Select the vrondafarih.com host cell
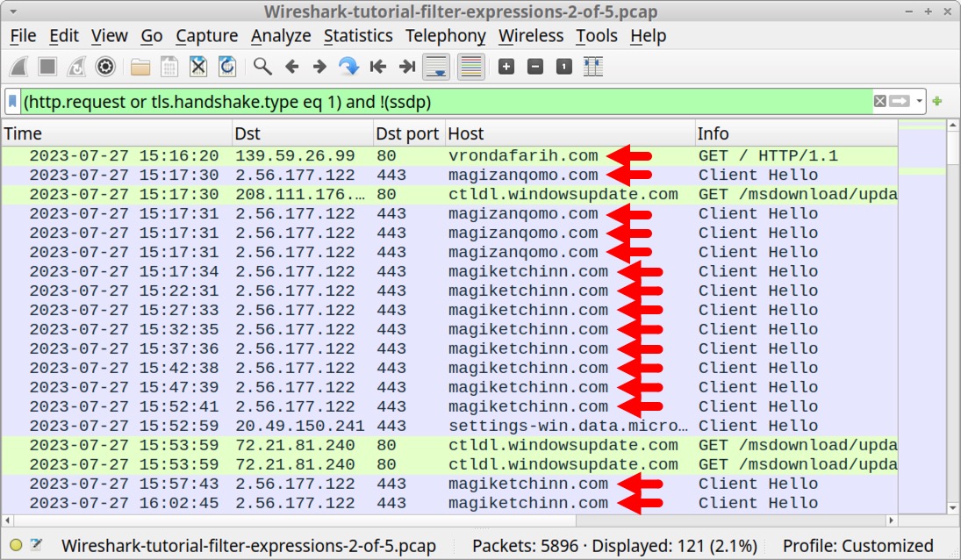961x560 pixels. pos(523,155)
